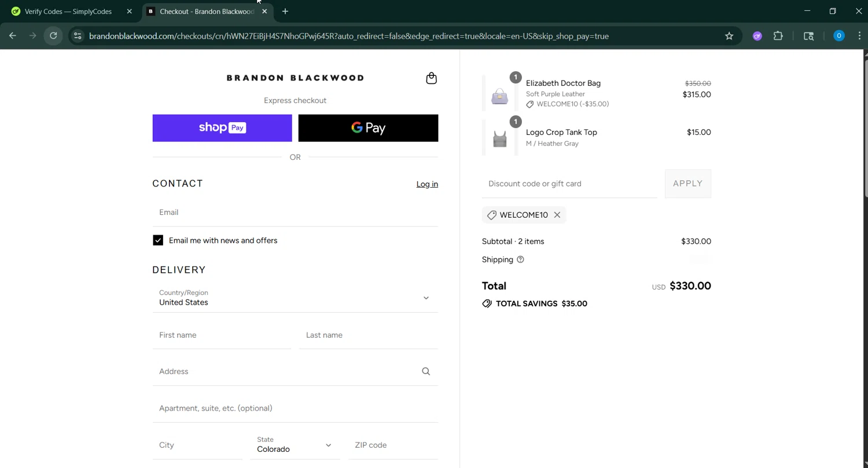
Task: Click the Logo Crop Tank Top product name
Action: (561, 132)
